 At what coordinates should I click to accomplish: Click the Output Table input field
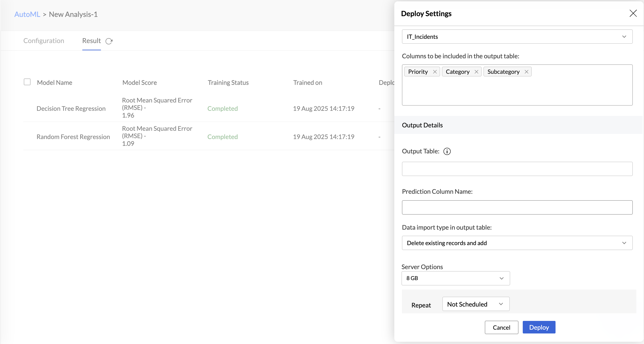517,169
